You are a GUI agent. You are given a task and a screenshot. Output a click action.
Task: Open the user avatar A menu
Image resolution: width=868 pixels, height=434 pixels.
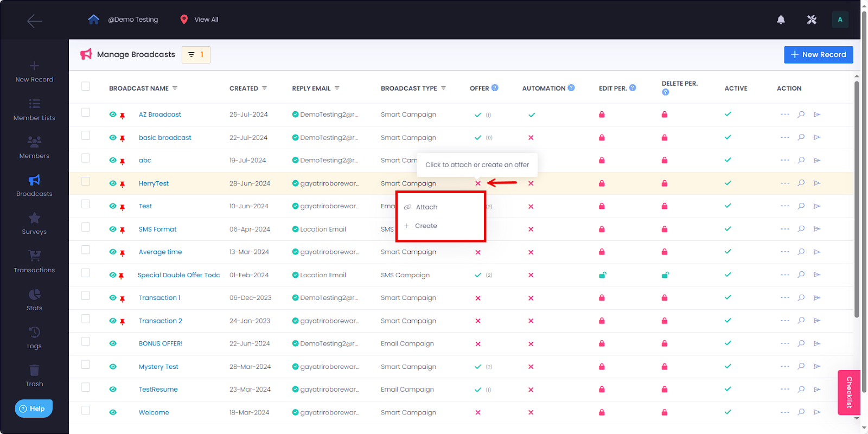tap(840, 20)
